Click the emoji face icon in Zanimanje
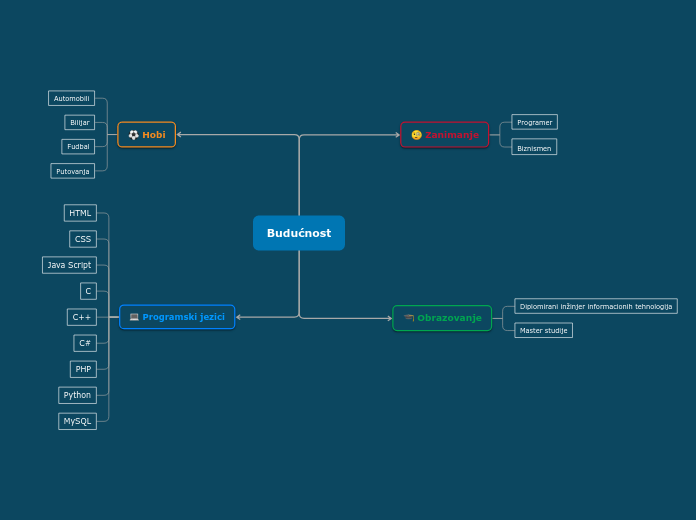This screenshot has height=520, width=696. [416, 135]
